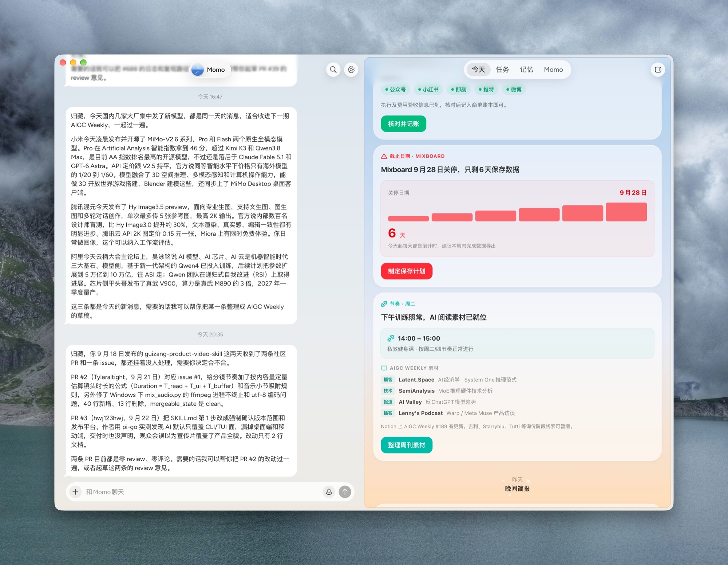728x565 pixels.
Task: Open the search magnifier in chat header
Action: [x=333, y=70]
